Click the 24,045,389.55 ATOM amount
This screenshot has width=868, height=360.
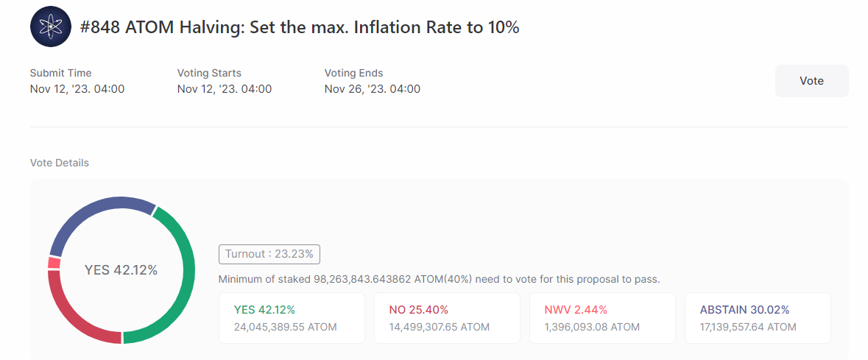[285, 327]
